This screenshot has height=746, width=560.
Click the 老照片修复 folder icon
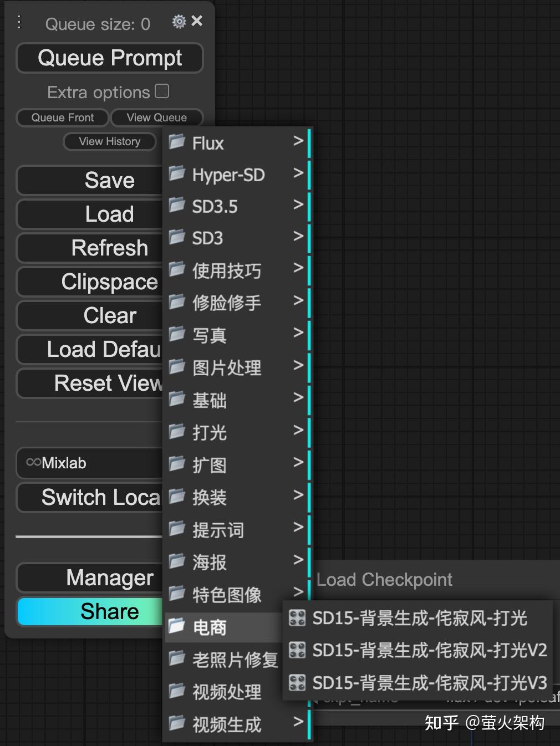177,659
